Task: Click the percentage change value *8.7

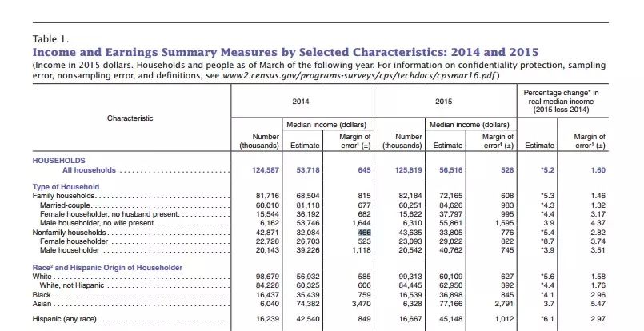Action: pyautogui.click(x=547, y=241)
